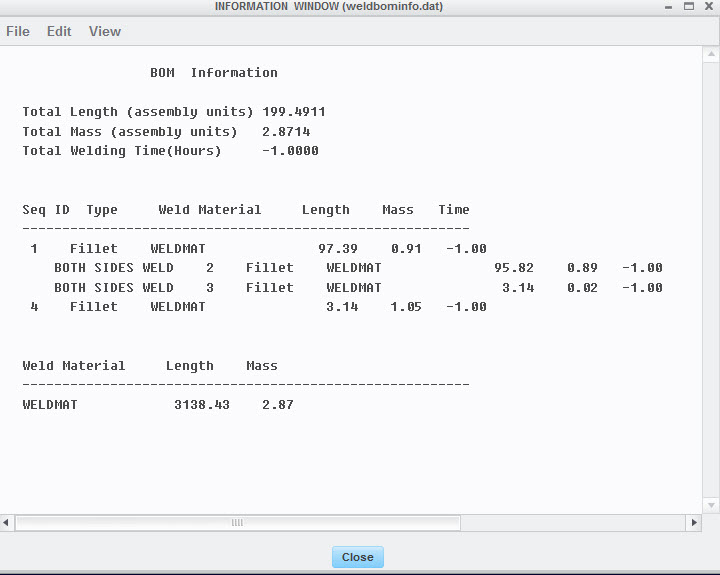Screen dimensions: 720x575
Task: Click the window title 'INFORMATION WINDOW (weldbominfo.dat)'
Action: coord(329,6)
